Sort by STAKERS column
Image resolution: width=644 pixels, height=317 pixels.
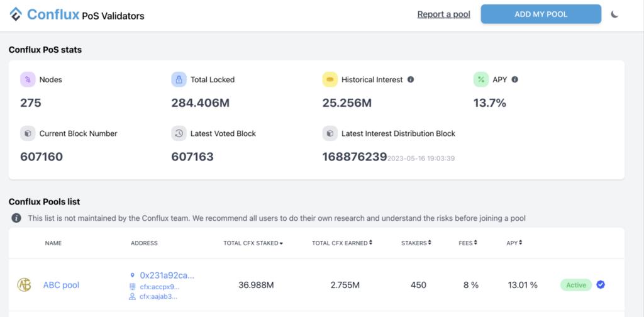[416, 243]
